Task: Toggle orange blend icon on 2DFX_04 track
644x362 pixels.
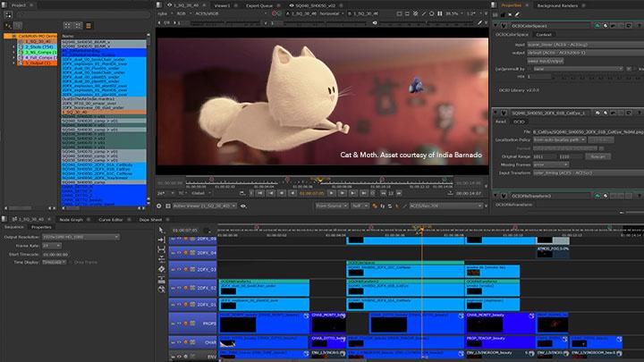Action: coord(186,253)
